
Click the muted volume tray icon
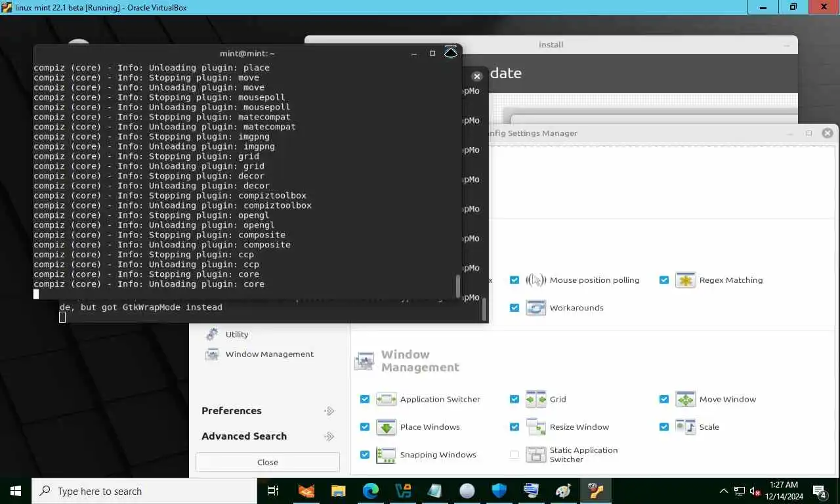[x=755, y=491]
